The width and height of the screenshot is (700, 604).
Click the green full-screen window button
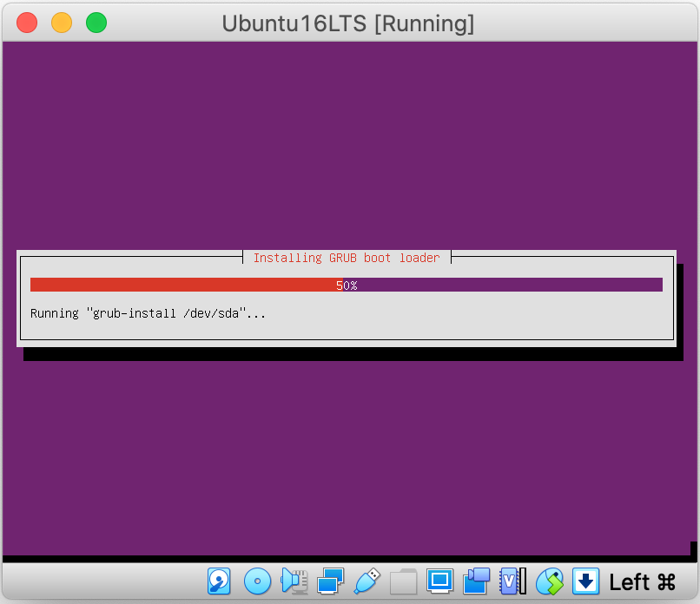96,23
